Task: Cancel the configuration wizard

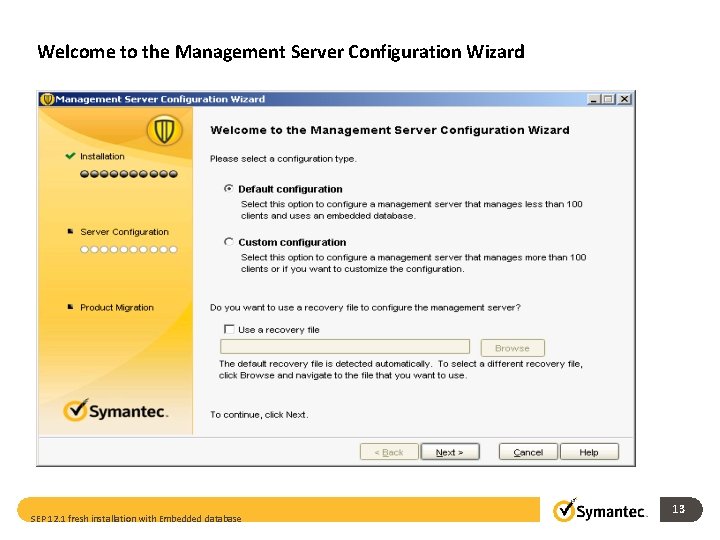Action: [x=528, y=452]
